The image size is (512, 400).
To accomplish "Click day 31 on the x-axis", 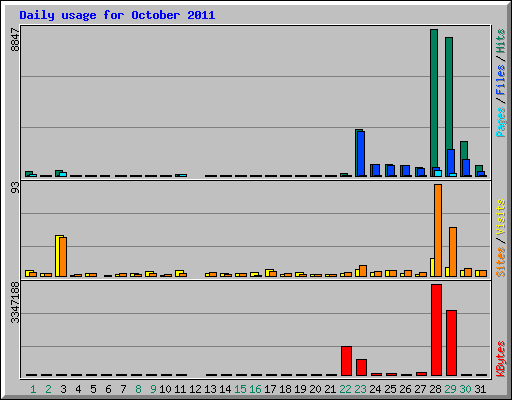I will point(480,389).
